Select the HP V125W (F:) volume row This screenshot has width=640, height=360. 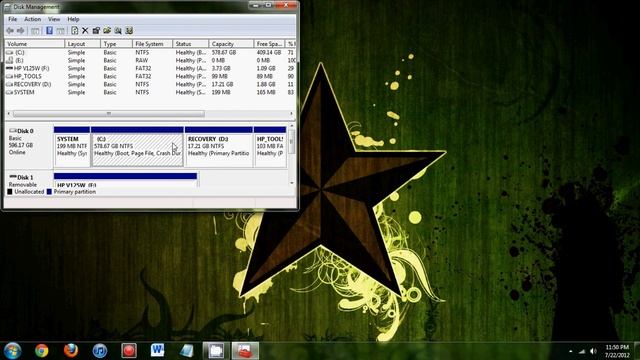[150, 69]
